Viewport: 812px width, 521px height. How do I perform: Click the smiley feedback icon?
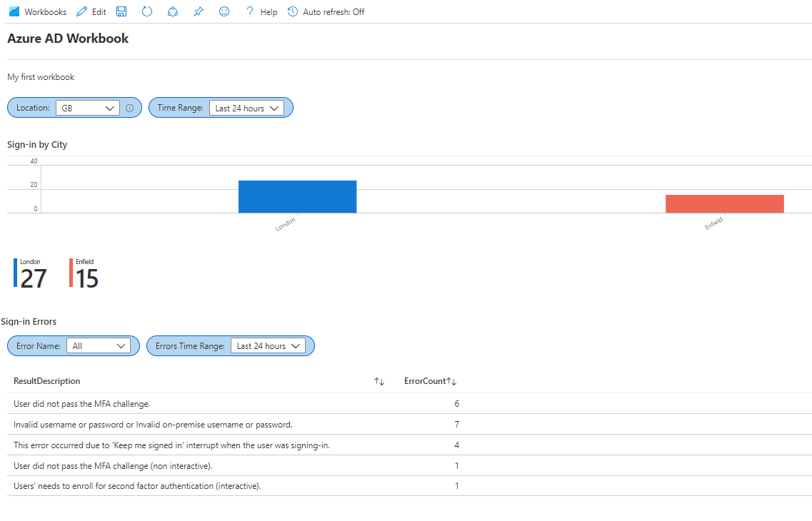[x=224, y=11]
